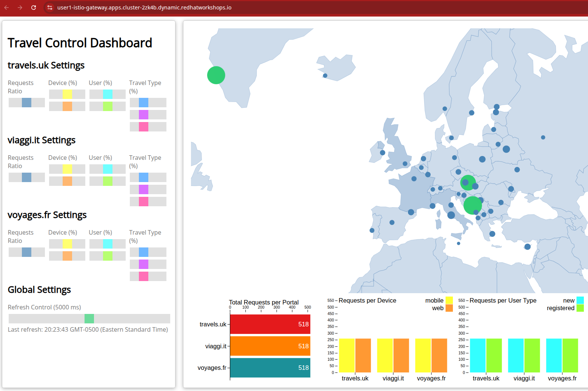Click the blue city dot on Iceland
The image size is (588, 391).
[325, 76]
